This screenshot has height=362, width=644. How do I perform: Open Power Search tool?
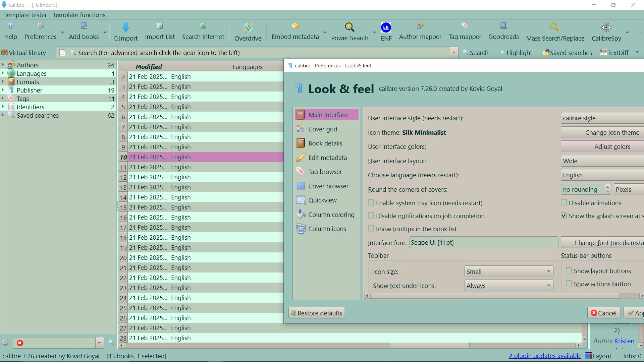click(350, 32)
